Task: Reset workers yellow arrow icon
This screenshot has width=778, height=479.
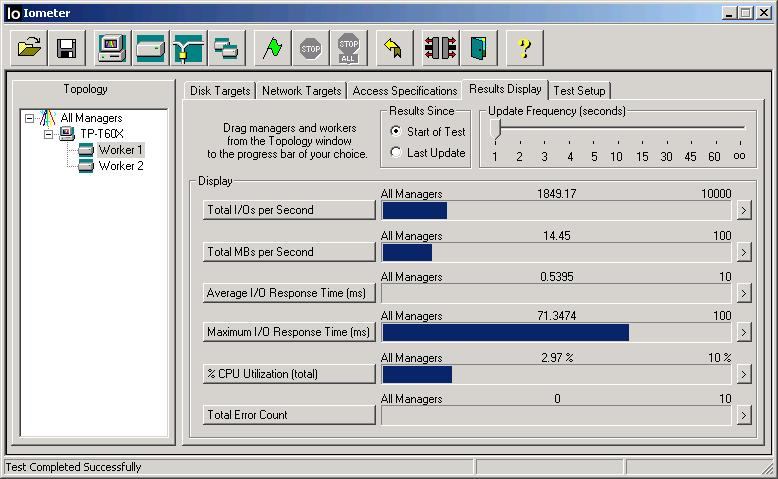Action: pyautogui.click(x=394, y=48)
